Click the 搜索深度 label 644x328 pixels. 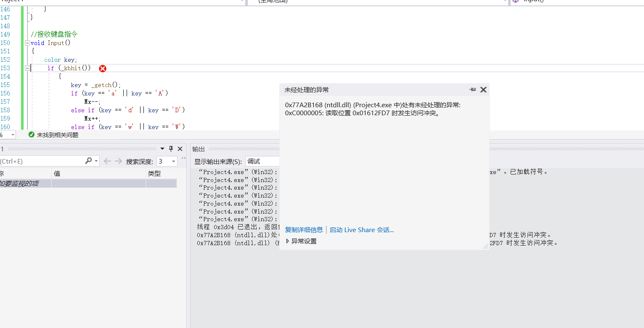click(140, 161)
